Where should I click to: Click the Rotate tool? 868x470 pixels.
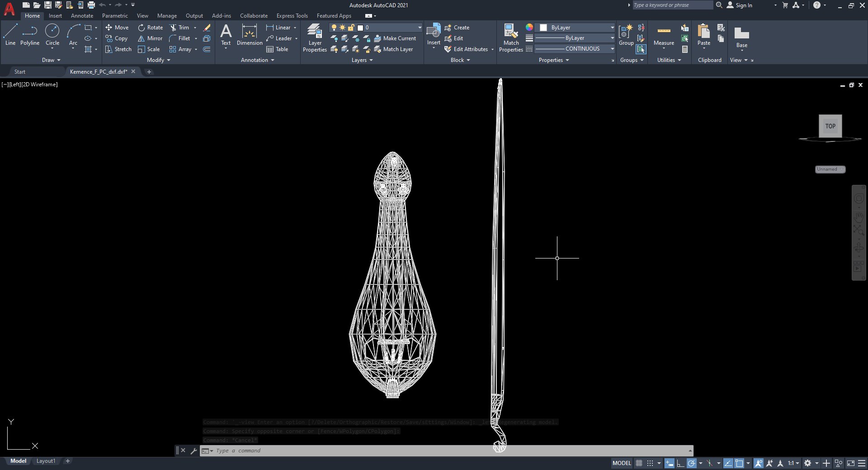coord(151,28)
